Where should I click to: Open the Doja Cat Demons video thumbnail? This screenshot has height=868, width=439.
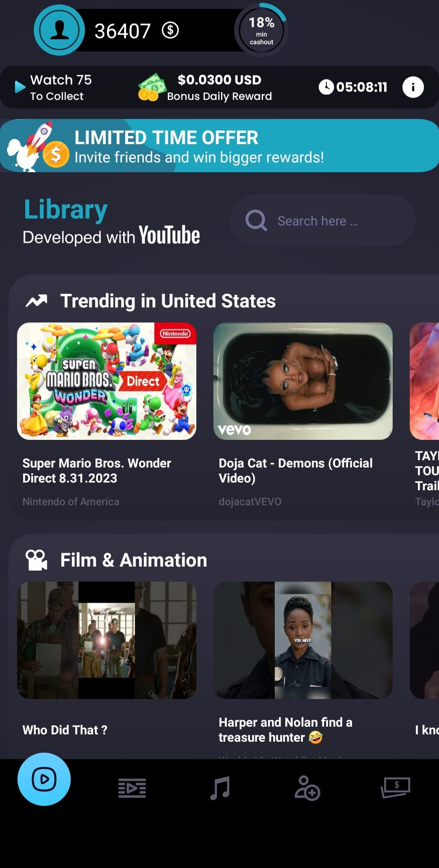303,381
